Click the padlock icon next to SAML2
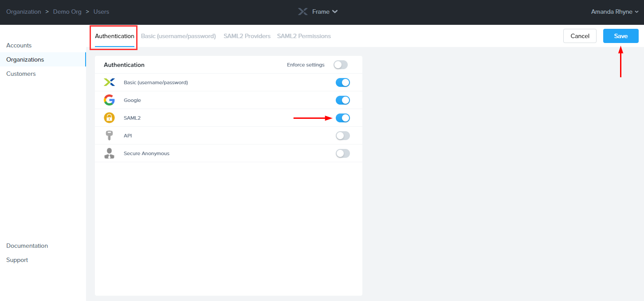The width and height of the screenshot is (644, 301). (109, 117)
